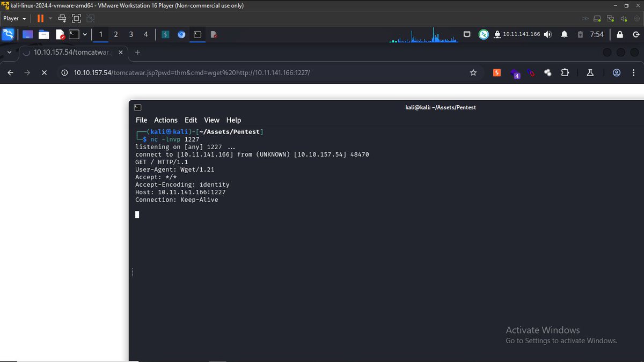The height and width of the screenshot is (362, 644).
Task: Click the VMware Unity mode icon
Action: tap(90, 18)
